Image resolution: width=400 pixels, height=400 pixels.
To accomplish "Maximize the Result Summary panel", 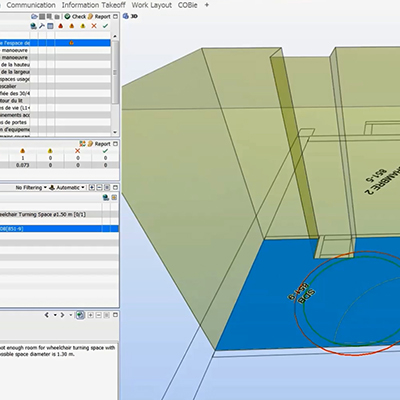I will pyautogui.click(x=115, y=144).
